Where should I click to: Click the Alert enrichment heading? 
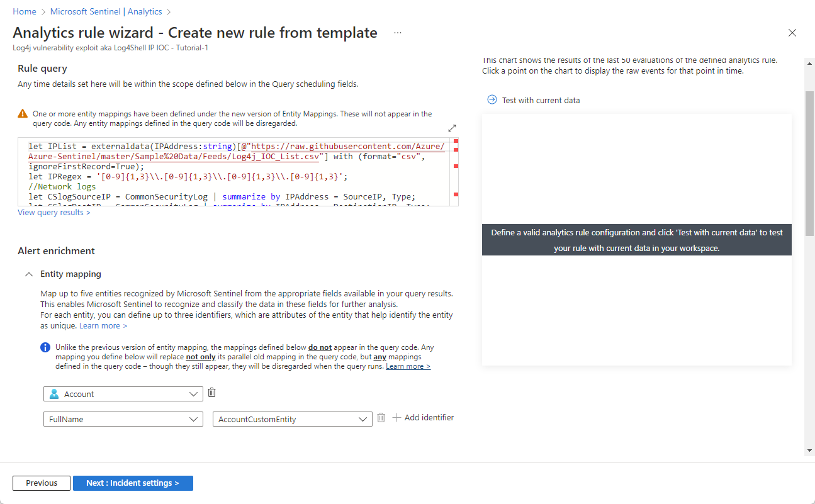coord(57,250)
